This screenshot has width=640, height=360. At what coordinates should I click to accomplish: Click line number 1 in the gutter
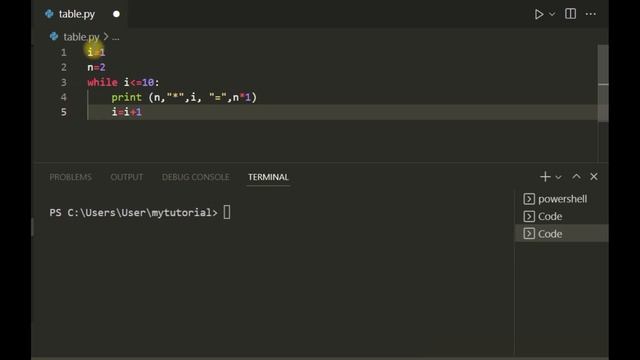[64, 52]
